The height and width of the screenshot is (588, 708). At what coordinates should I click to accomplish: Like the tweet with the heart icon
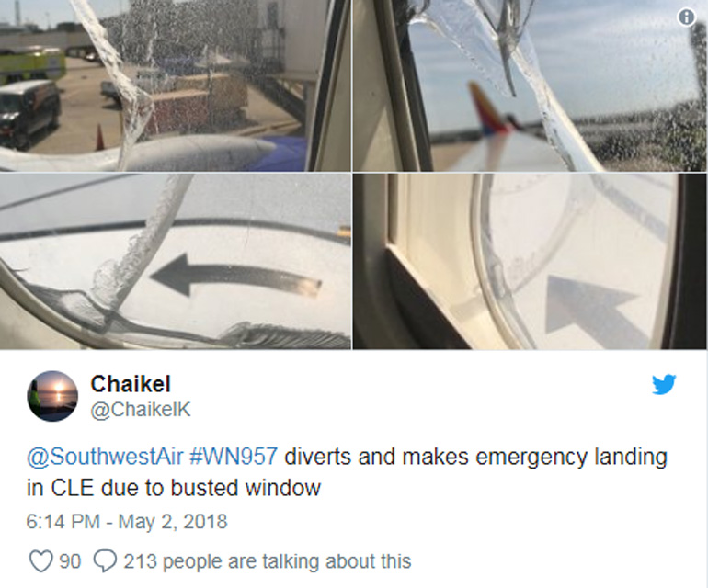tap(40, 561)
